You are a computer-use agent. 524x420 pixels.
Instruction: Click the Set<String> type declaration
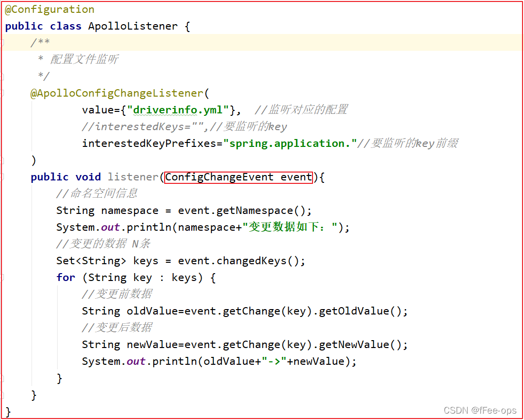[x=91, y=261]
